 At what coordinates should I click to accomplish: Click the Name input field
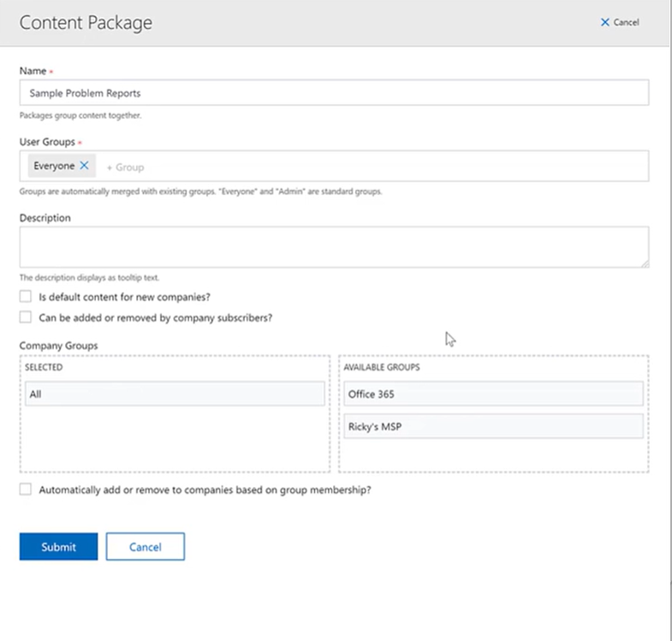(x=334, y=92)
